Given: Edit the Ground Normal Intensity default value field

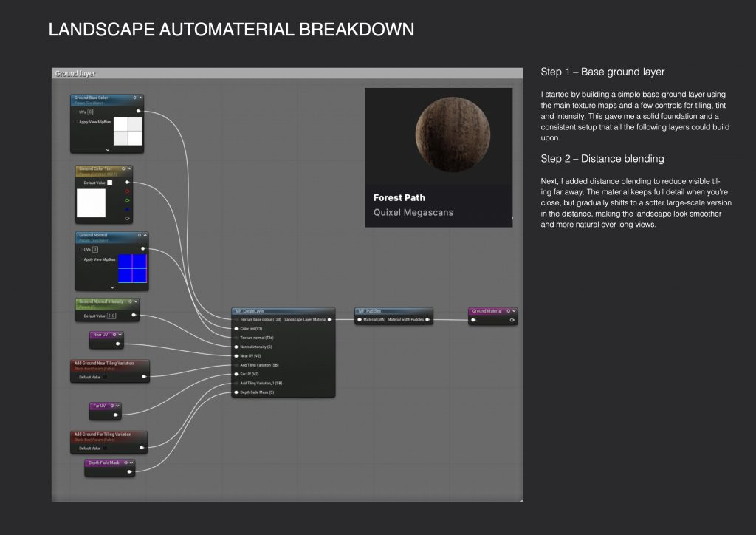Looking at the screenshot, I should coord(111,316).
